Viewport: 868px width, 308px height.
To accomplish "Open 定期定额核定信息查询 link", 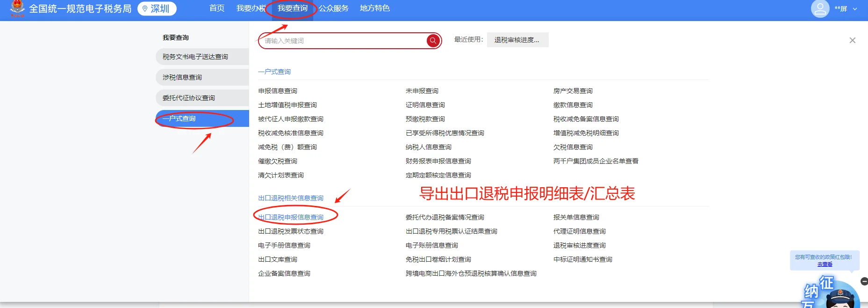I will coord(438,175).
